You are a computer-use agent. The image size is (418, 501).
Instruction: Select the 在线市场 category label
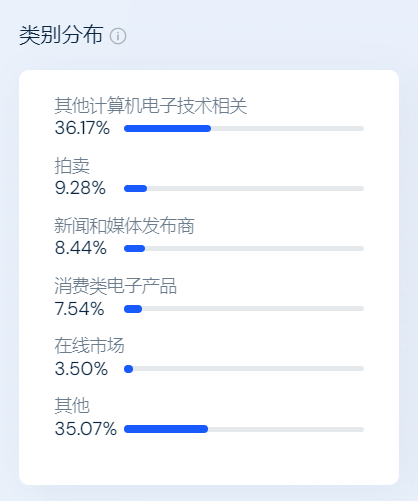pos(90,346)
